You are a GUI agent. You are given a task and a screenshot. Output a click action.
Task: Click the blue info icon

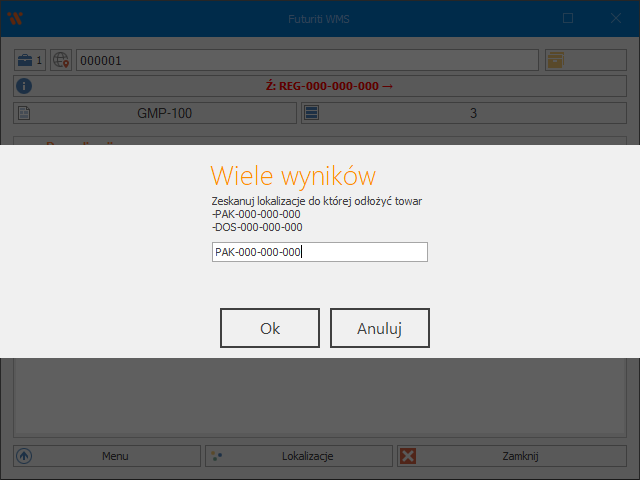click(25, 86)
